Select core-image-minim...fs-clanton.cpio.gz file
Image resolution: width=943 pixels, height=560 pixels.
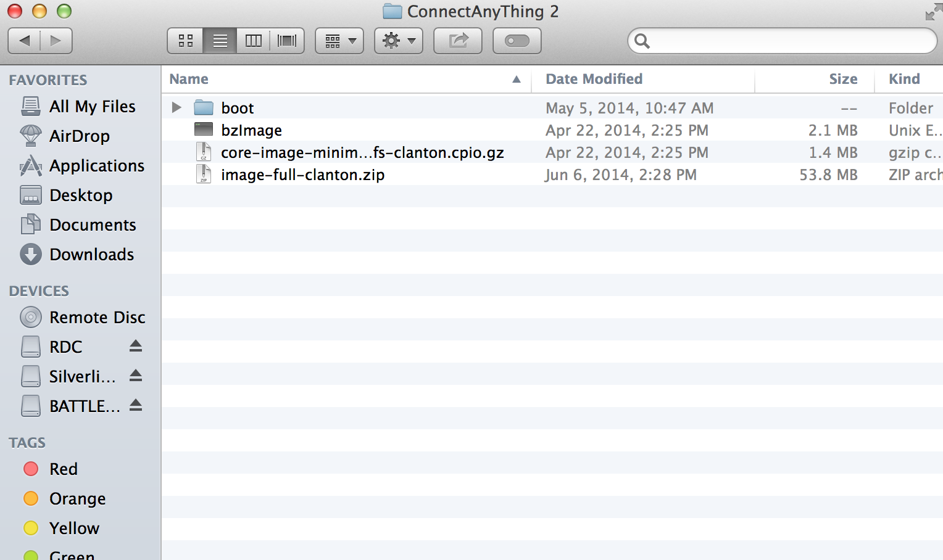pos(363,152)
